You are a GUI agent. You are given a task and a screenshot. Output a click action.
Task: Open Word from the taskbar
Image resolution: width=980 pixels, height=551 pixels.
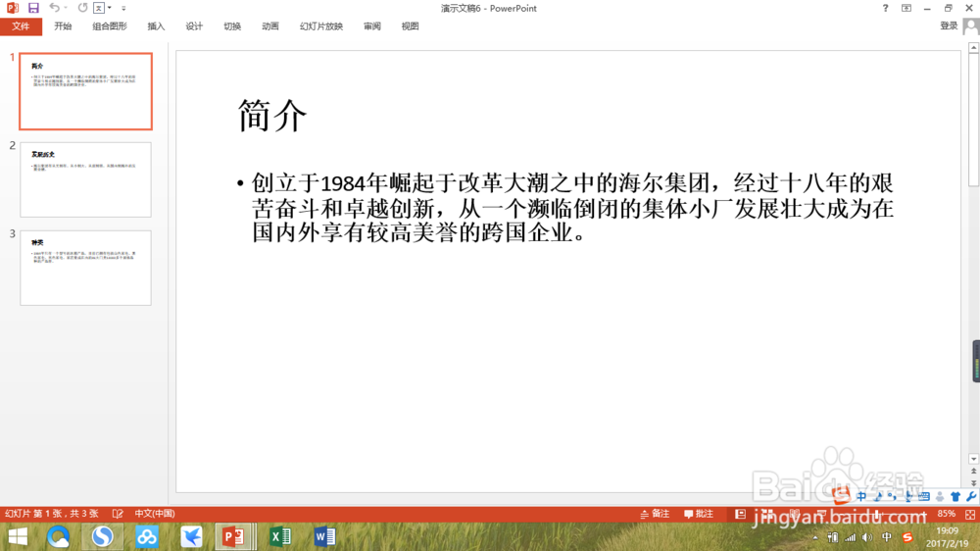click(x=324, y=536)
